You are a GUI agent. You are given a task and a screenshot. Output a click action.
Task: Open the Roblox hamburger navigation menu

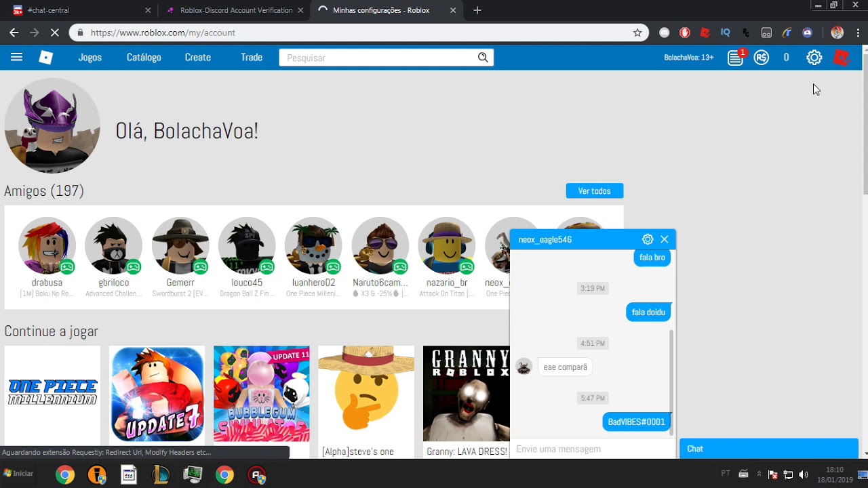[x=16, y=58]
